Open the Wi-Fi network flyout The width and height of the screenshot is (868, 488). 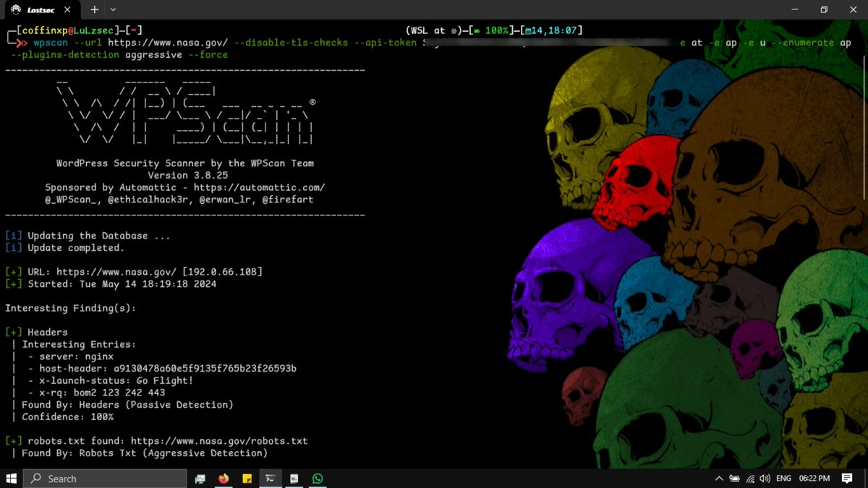tap(751, 479)
